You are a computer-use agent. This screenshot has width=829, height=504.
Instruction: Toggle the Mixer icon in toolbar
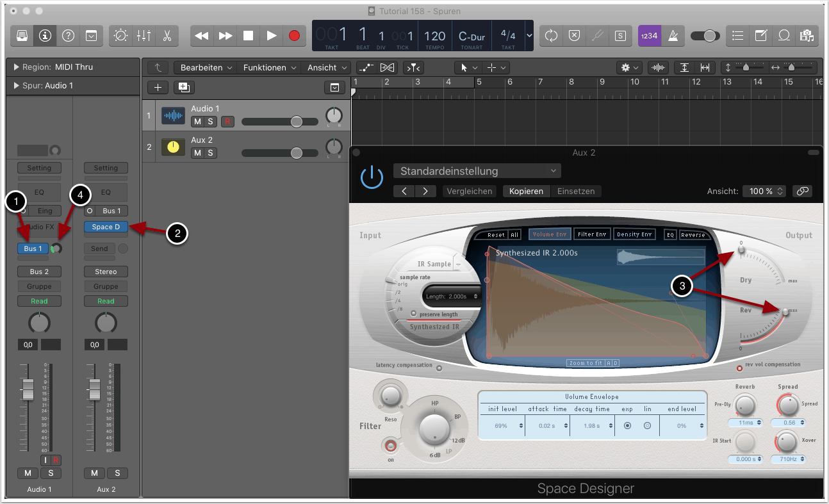pos(144,36)
